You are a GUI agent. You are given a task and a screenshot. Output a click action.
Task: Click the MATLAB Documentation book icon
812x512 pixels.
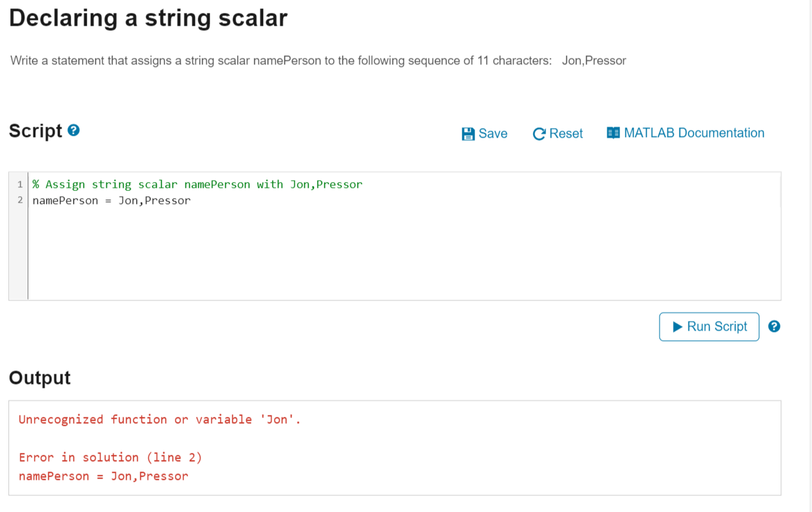(613, 133)
